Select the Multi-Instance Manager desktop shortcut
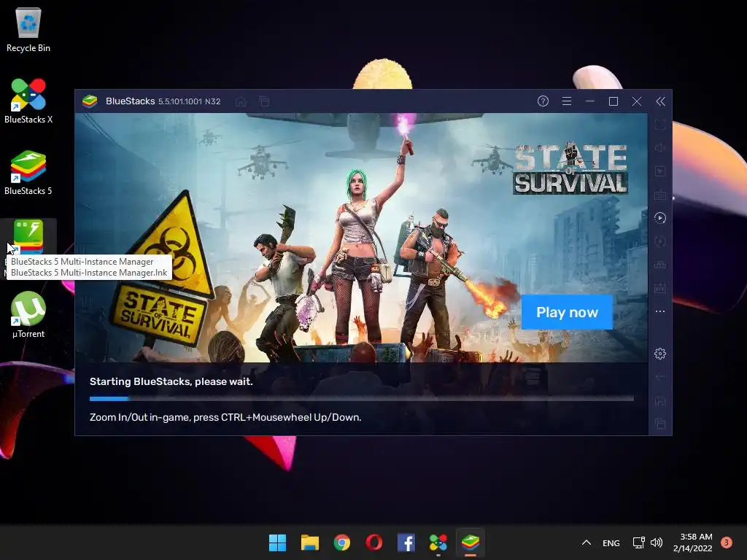Screen dimensions: 747x560 pyautogui.click(x=28, y=237)
